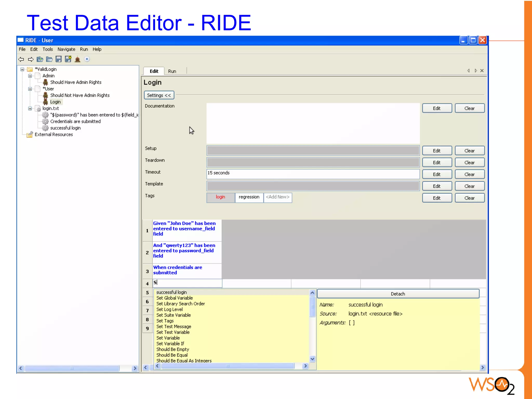This screenshot has width=532, height=399.
Task: Close the current editor tab with the X
Action: 482,71
